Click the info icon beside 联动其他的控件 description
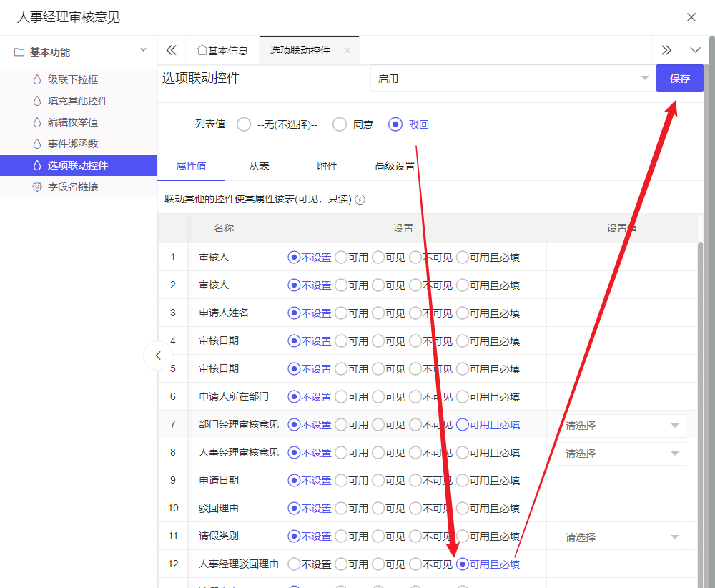 [x=360, y=200]
